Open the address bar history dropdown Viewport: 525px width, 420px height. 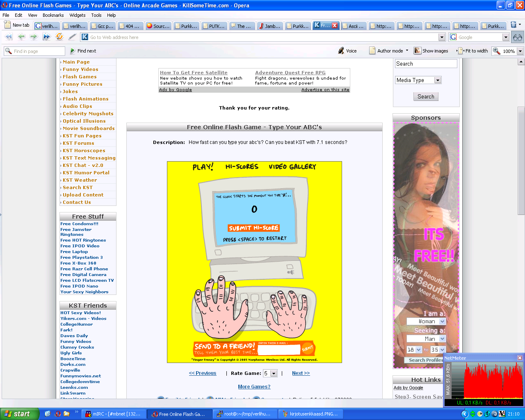click(442, 37)
